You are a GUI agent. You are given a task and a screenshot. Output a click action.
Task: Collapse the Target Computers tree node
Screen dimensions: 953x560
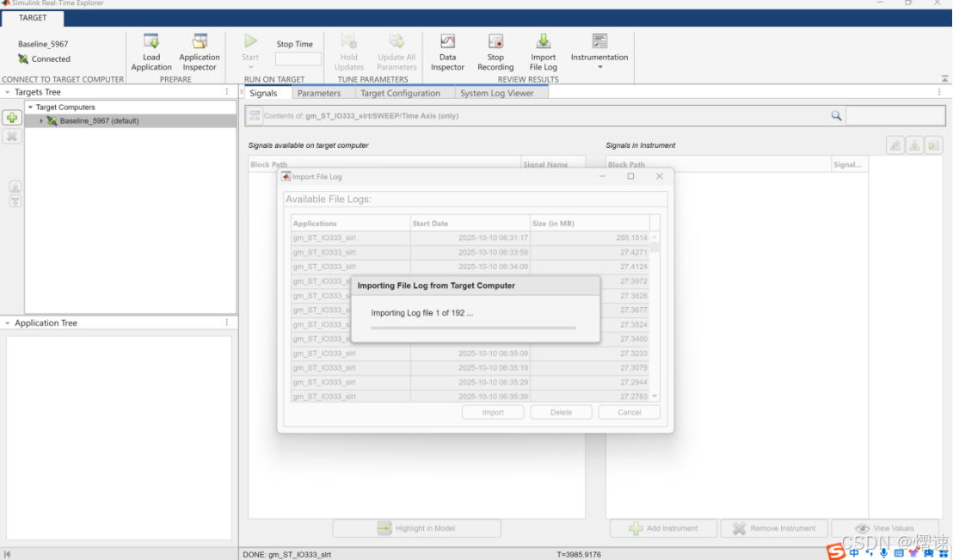[x=30, y=107]
